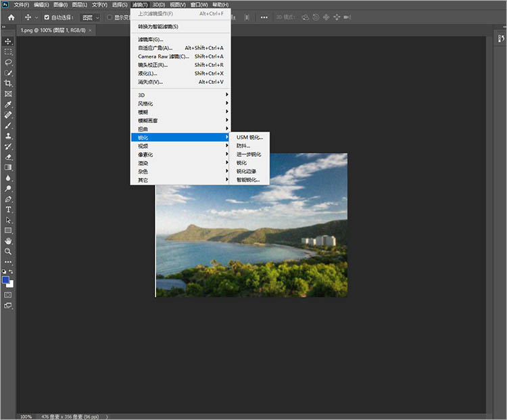Select the Blur tool

(8, 178)
